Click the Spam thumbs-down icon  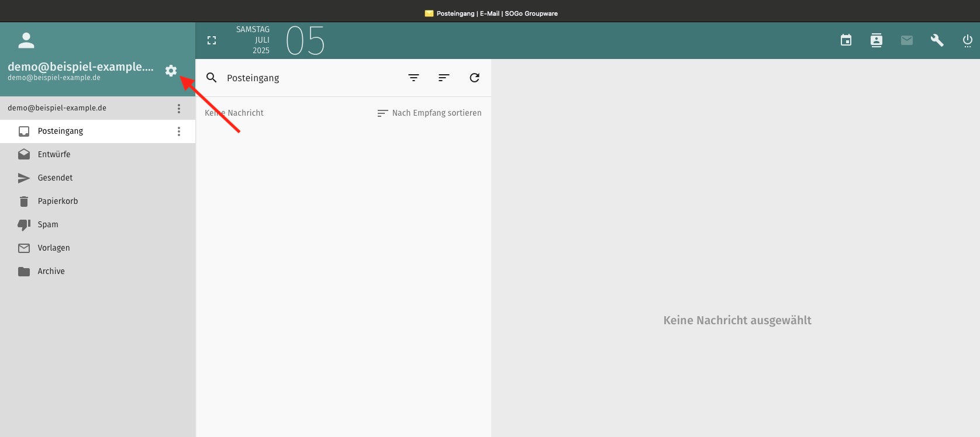[24, 225]
